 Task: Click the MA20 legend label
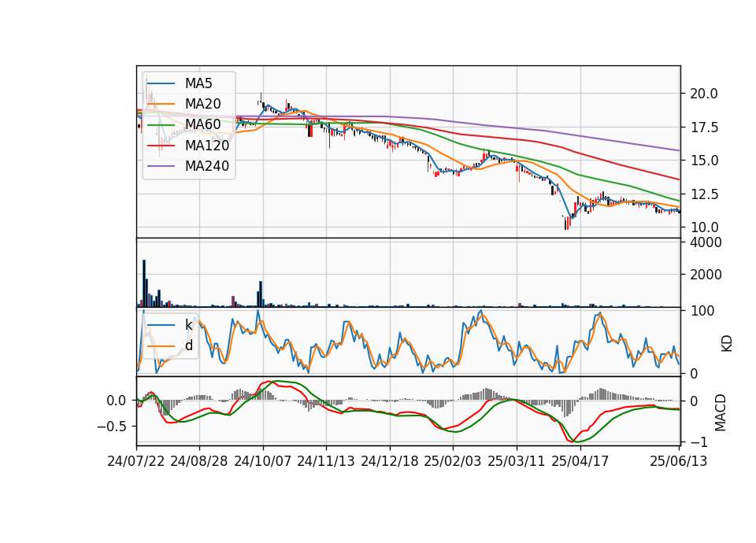coord(202,104)
